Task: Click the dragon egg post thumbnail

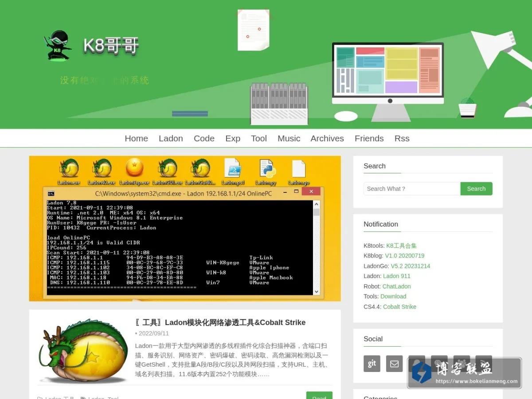Action: click(84, 351)
